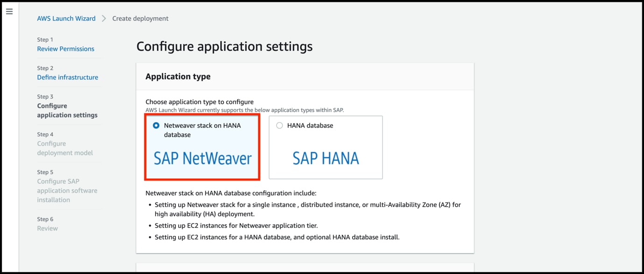Click the highlighted NetWeaver application type card
The height and width of the screenshot is (274, 644).
click(202, 147)
